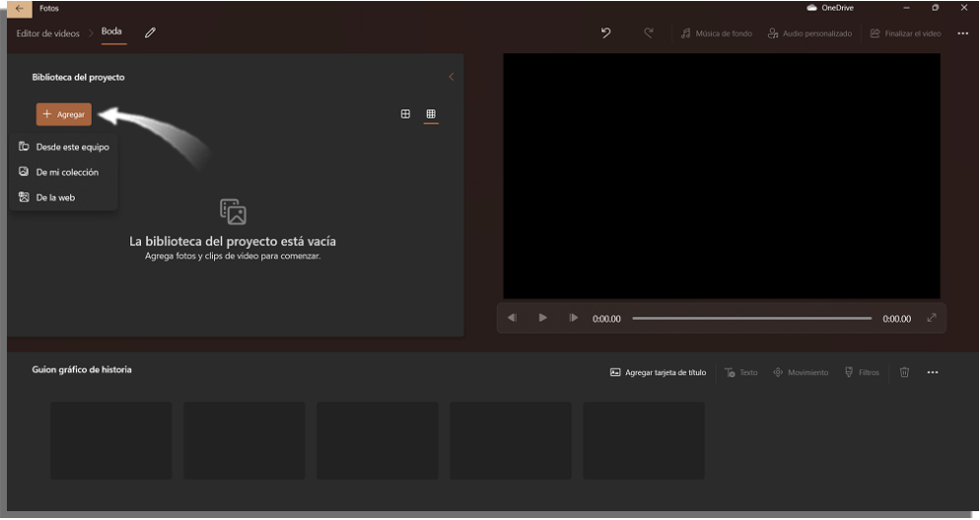Go back with the arrow in title bar
This screenshot has height=520, width=980.
[20, 9]
